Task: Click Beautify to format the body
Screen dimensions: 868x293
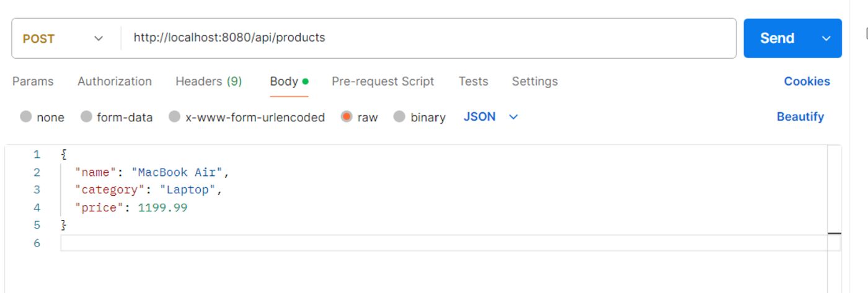Action: [800, 116]
